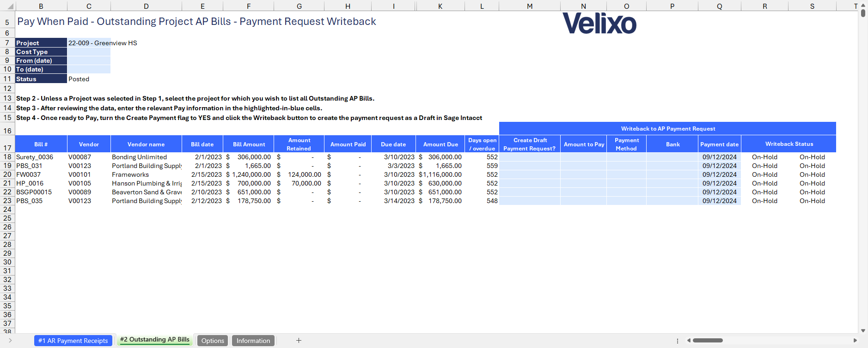Select amount retained 70,000.00
Screen dimensions: 868x348
pos(299,183)
